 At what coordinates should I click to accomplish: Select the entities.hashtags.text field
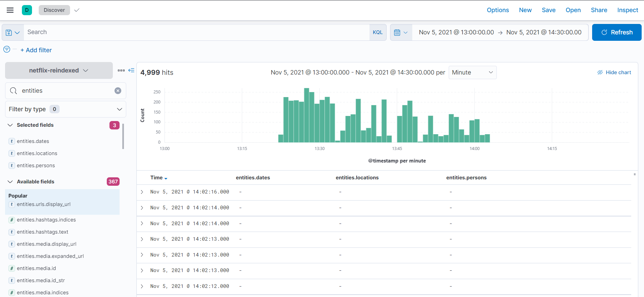point(42,232)
